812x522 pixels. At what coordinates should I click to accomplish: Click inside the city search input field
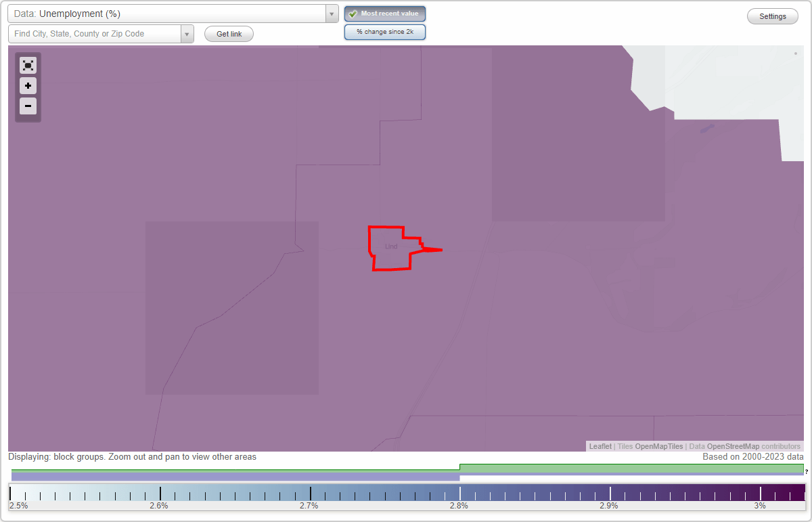pos(88,33)
